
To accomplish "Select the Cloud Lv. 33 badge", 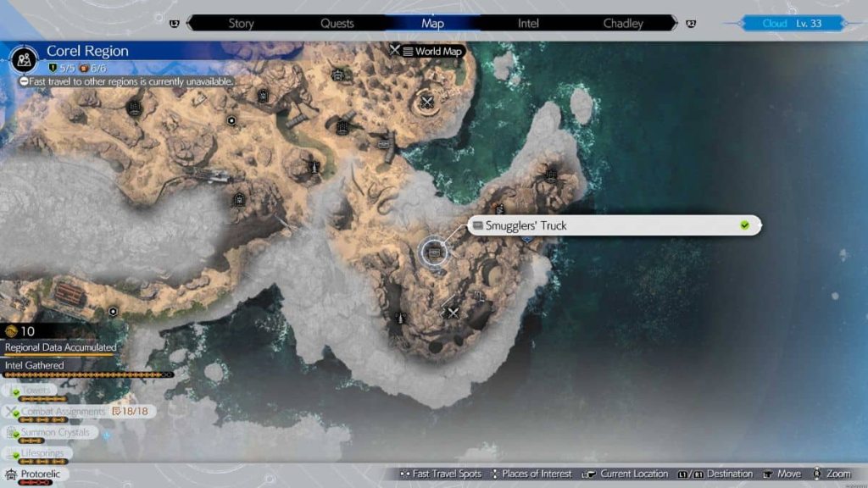I will (x=792, y=23).
